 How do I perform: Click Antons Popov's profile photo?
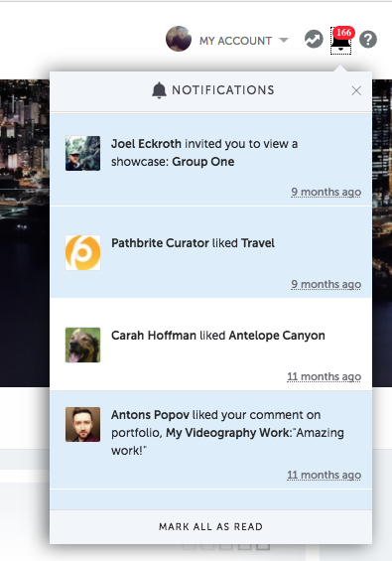[82, 424]
